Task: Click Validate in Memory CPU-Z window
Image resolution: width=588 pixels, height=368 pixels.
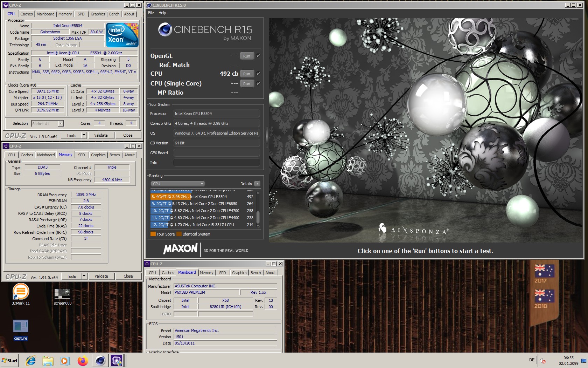Action: tap(101, 276)
